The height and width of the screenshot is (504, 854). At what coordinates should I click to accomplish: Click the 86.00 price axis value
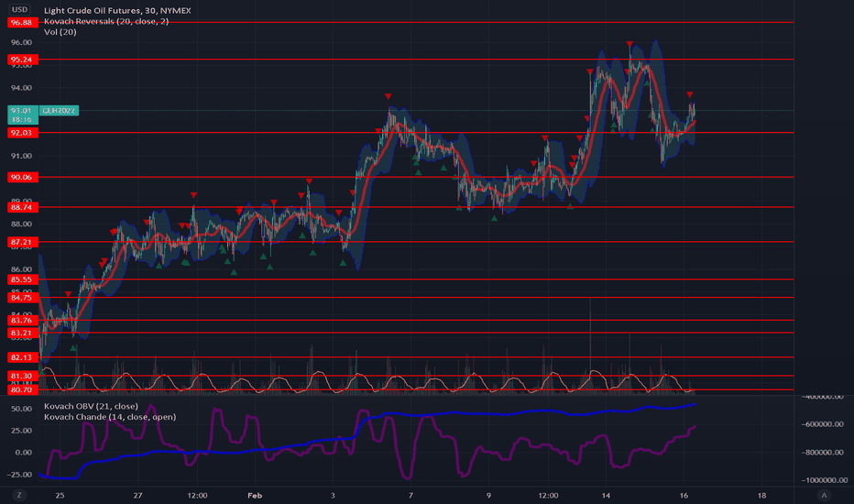[x=22, y=269]
